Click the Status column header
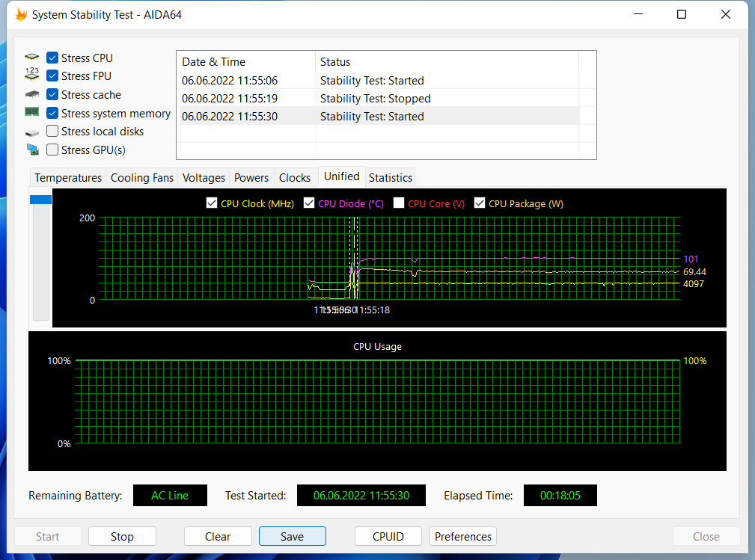Image resolution: width=755 pixels, height=560 pixels. 447,61
